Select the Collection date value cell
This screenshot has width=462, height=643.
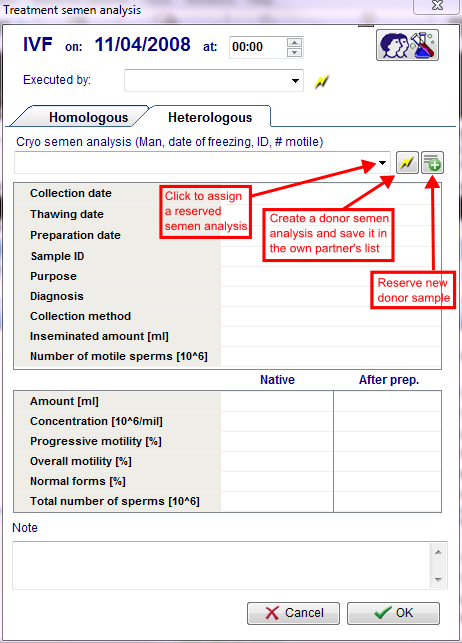[x=330, y=194]
